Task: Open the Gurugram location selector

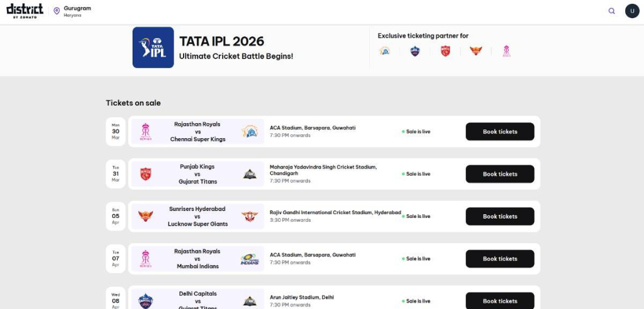Action: pyautogui.click(x=72, y=11)
